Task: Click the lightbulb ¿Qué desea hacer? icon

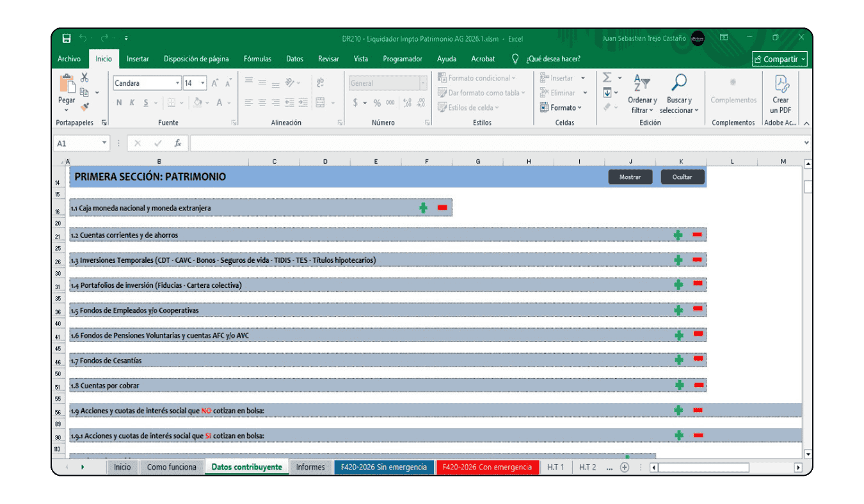Action: pyautogui.click(x=515, y=59)
